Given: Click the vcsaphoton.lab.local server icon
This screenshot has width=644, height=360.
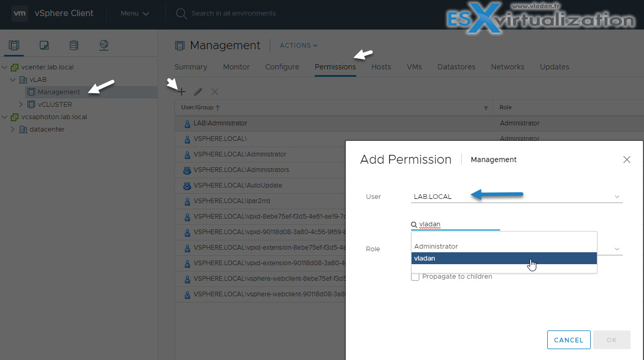Looking at the screenshot, I should tap(14, 117).
